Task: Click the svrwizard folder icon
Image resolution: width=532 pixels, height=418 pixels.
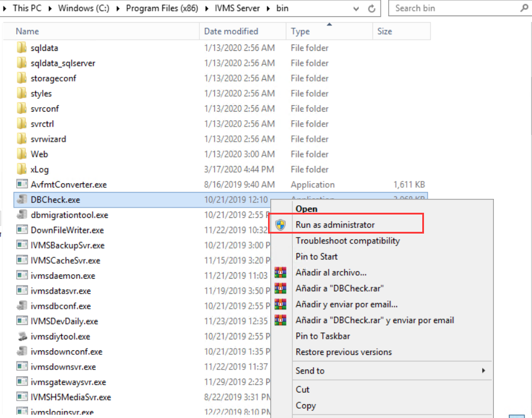Action: 22,139
